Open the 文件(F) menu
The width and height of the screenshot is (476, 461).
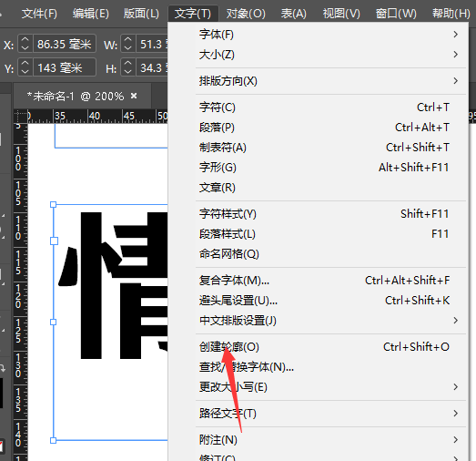[39, 14]
